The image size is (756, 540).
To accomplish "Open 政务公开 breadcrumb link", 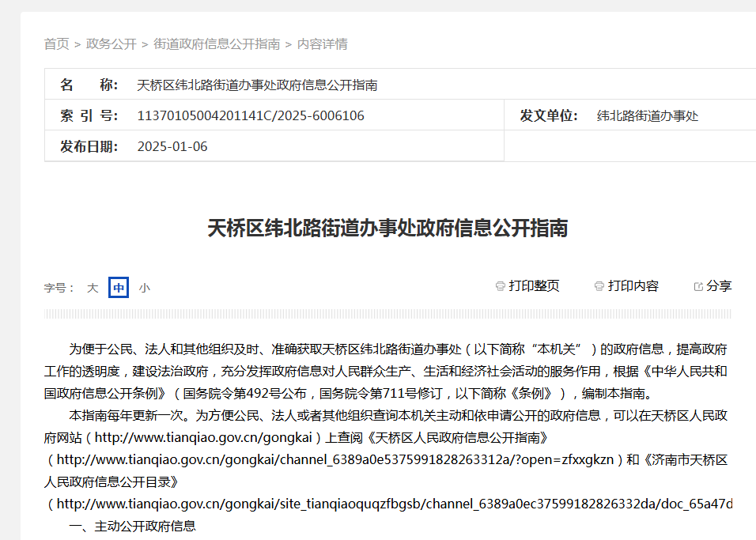I will (x=111, y=44).
